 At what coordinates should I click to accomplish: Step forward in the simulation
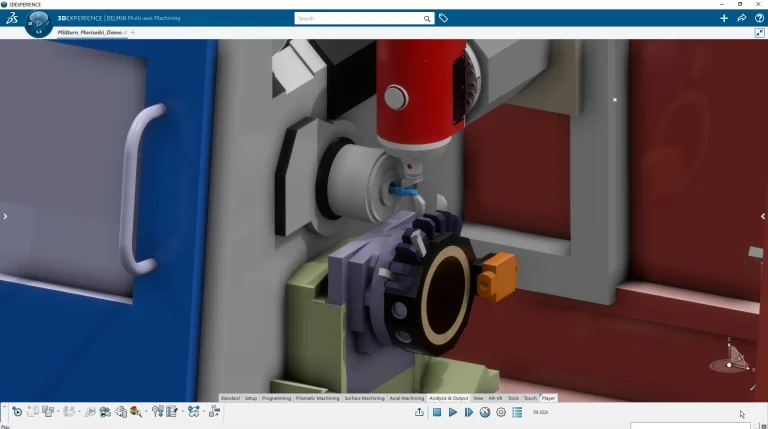[469, 412]
